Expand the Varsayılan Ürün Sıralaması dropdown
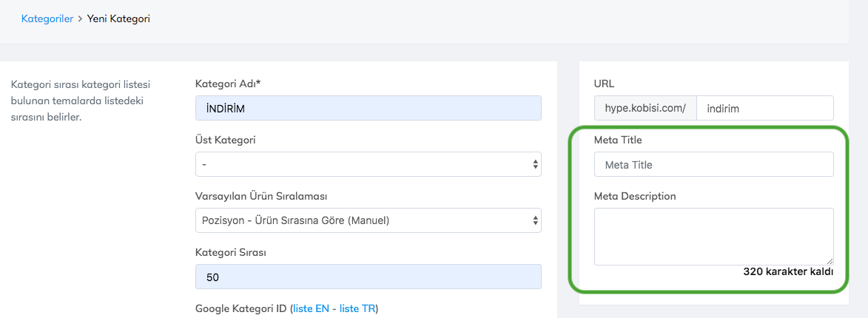Screen dimensions: 868x318 pyautogui.click(x=368, y=220)
